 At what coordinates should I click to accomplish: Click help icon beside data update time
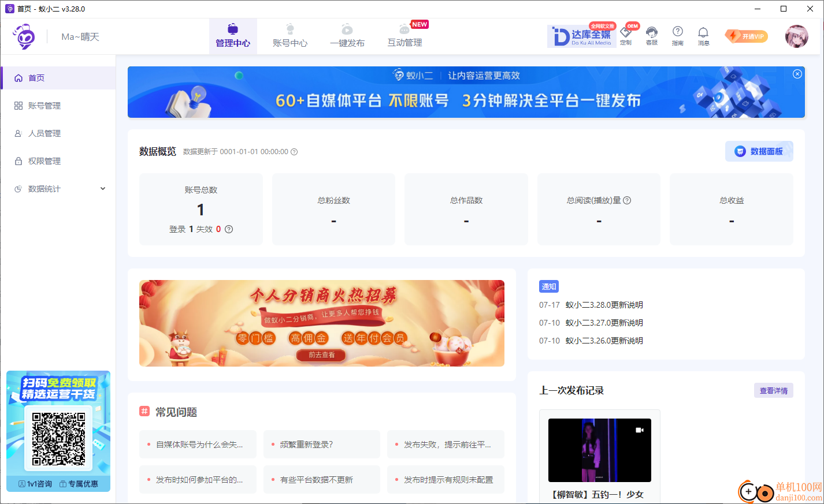click(294, 152)
